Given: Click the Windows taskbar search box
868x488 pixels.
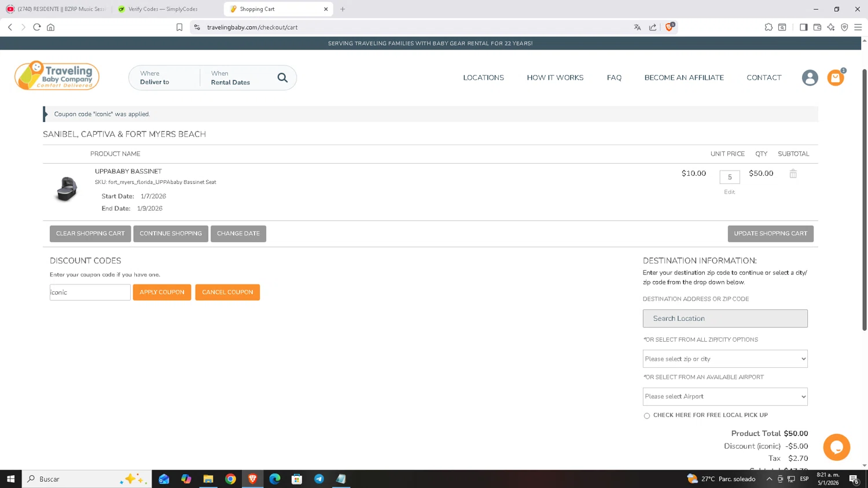Looking at the screenshot, I should point(87,479).
